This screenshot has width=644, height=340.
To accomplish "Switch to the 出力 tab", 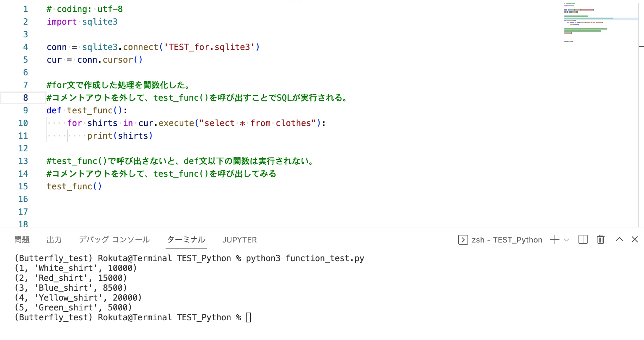I will pyautogui.click(x=54, y=240).
